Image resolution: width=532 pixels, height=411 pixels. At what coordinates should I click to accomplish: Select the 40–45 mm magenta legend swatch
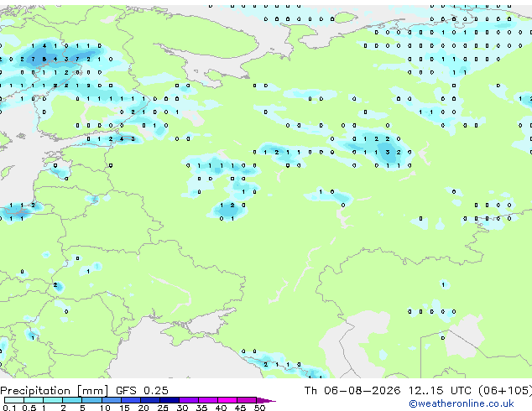click(227, 400)
